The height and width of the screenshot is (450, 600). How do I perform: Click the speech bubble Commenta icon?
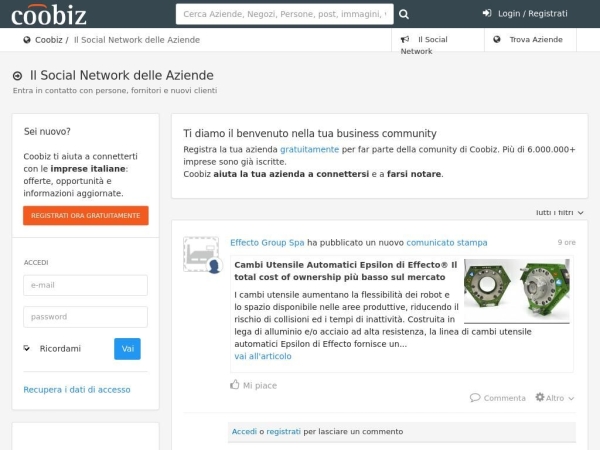point(475,398)
